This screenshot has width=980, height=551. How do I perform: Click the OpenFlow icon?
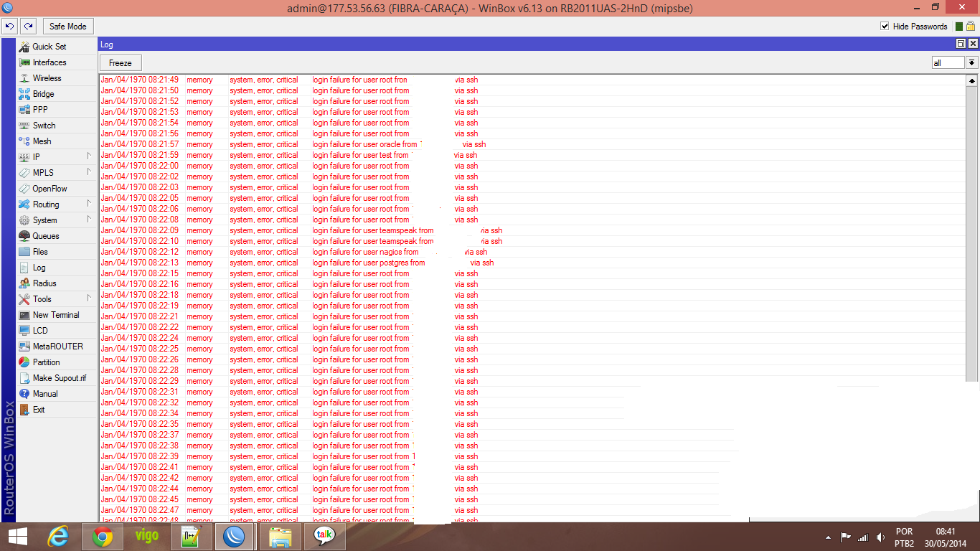pos(24,189)
